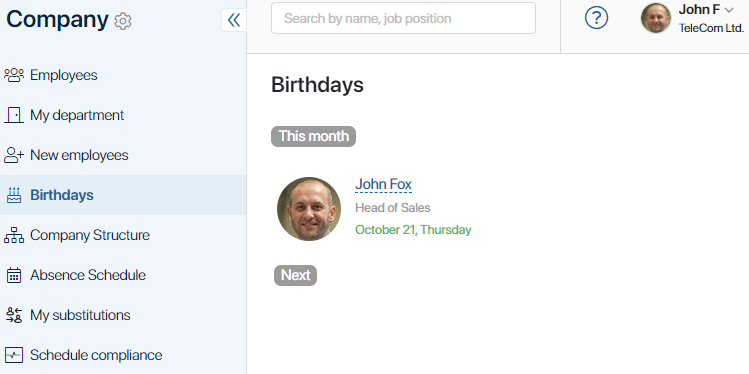Click the New employees person-plus icon
The height and width of the screenshot is (374, 749).
[14, 155]
